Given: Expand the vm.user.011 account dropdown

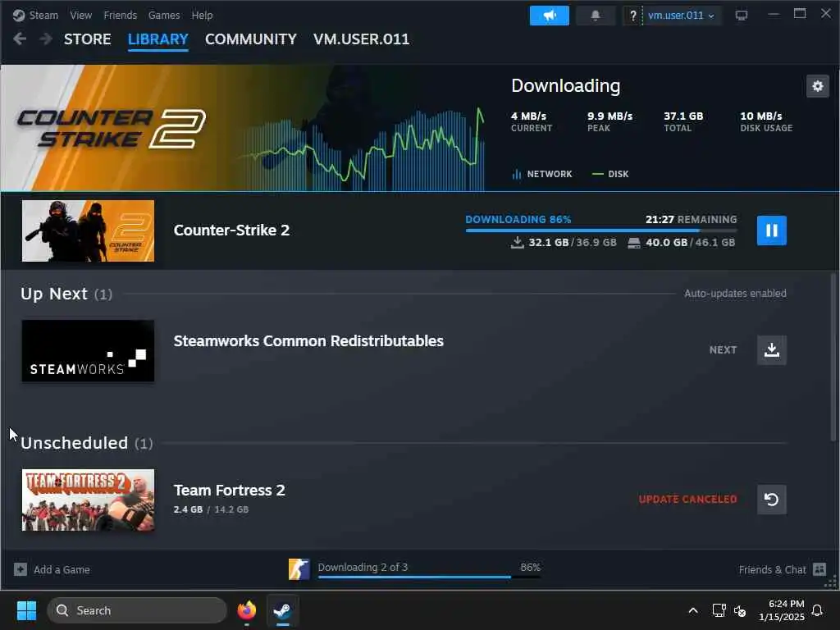Looking at the screenshot, I should (x=682, y=16).
